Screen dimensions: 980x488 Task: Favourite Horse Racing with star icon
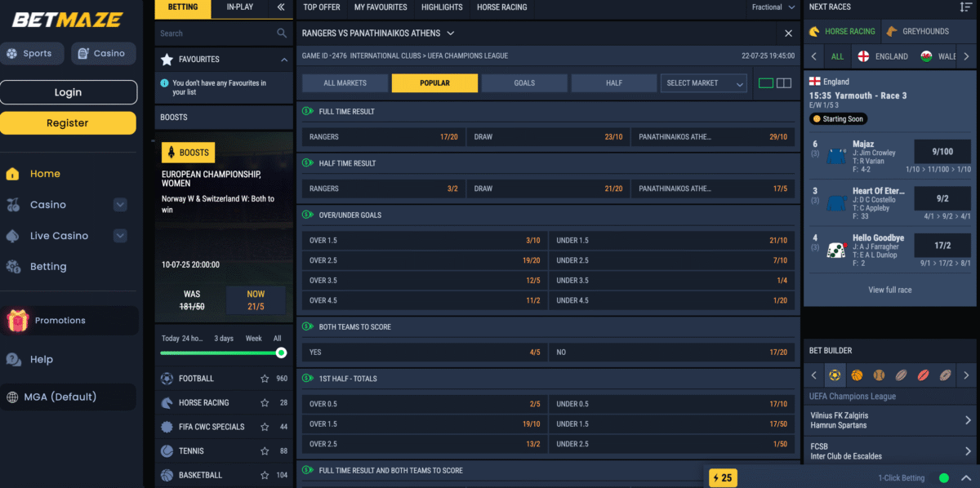point(265,403)
